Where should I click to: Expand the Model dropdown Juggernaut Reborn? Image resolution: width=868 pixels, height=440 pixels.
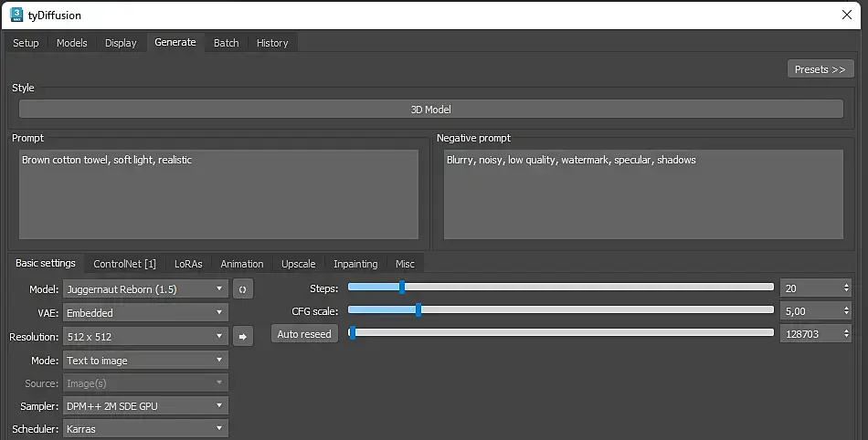coord(145,289)
